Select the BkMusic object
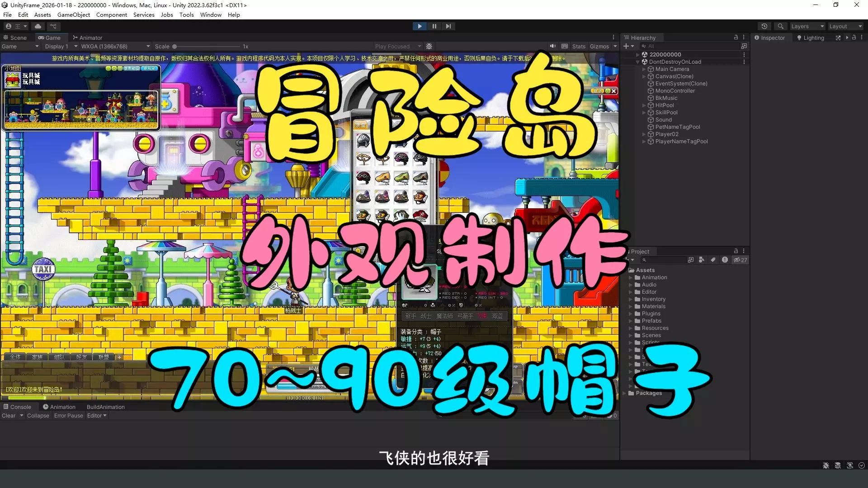 coord(666,98)
